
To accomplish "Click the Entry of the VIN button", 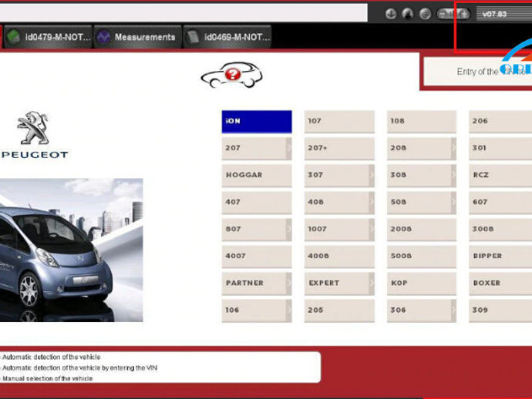I will pos(478,72).
